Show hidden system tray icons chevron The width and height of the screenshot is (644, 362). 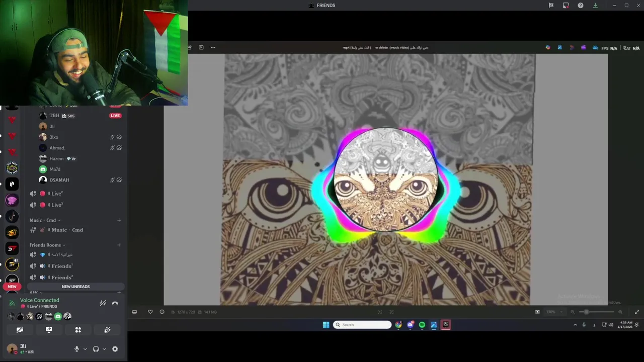click(575, 325)
